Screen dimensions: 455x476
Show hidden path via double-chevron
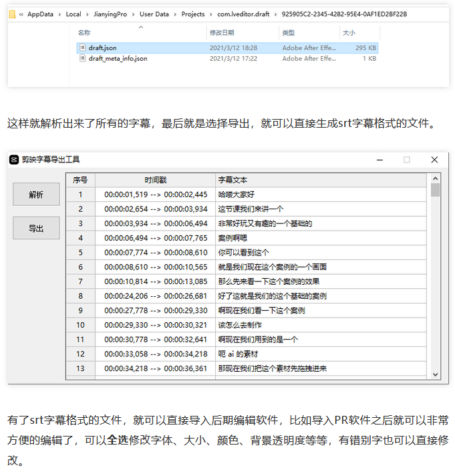point(21,14)
